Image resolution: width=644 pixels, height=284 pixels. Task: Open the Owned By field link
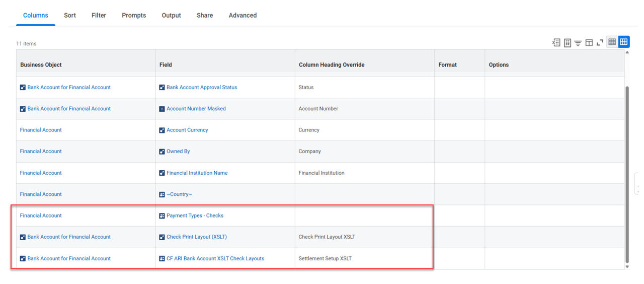[x=178, y=151]
